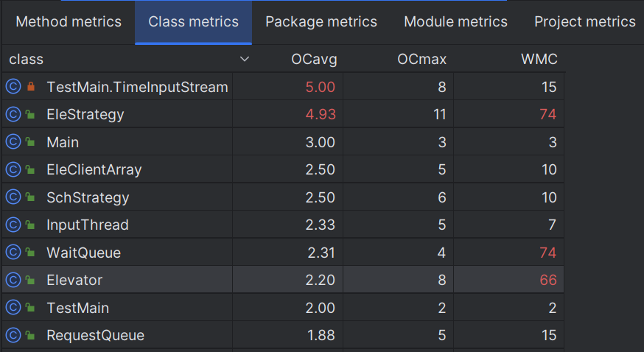Click the red lock icon on TestMain.TimeInputStream
644x352 pixels.
click(x=31, y=87)
